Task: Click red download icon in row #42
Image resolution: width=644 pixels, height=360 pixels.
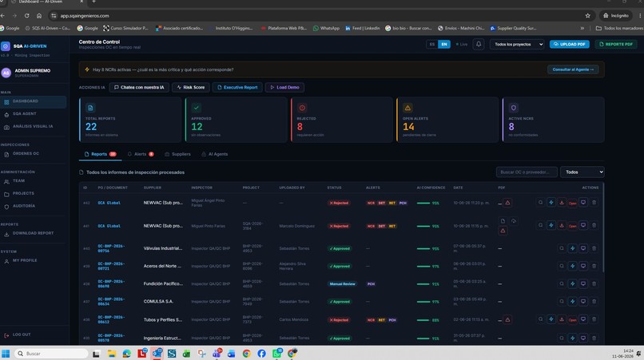Action: [x=562, y=203]
